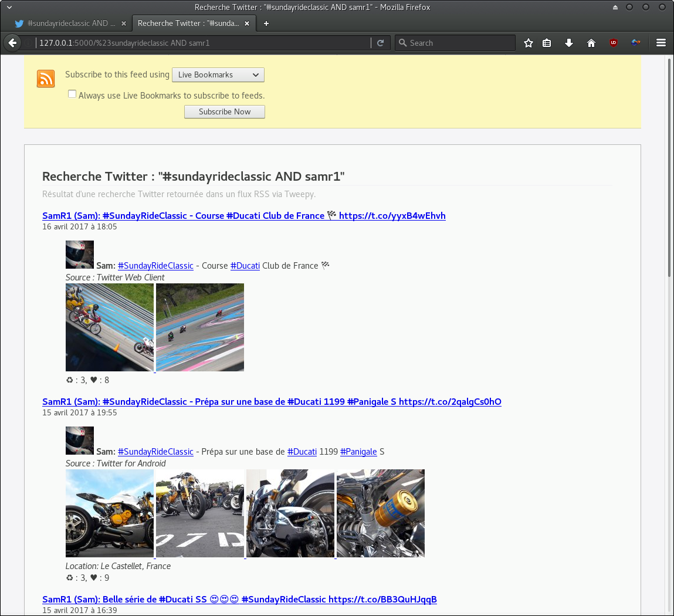The height and width of the screenshot is (616, 674).
Task: Click the retweet and like counts 3 and 9
Action: pyautogui.click(x=87, y=578)
